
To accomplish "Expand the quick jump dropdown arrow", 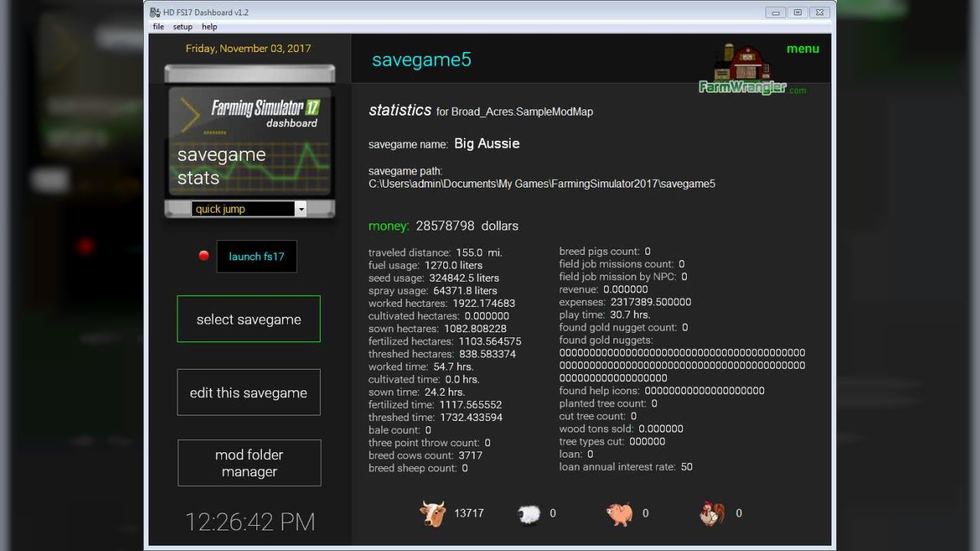I will pyautogui.click(x=300, y=209).
